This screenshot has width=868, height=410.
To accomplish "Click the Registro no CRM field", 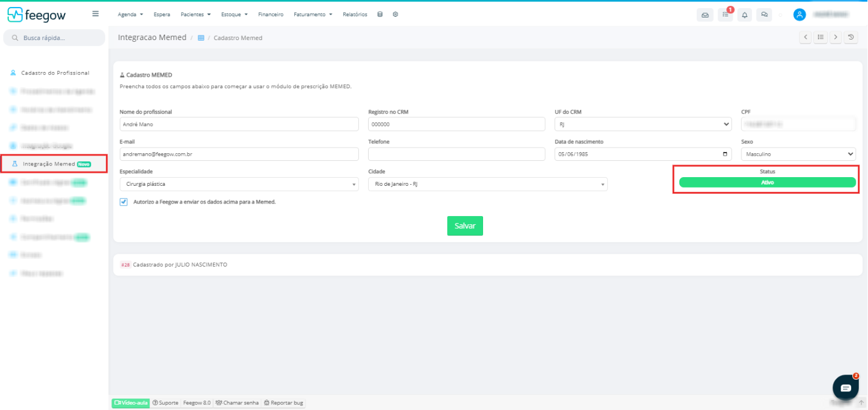I will [456, 124].
